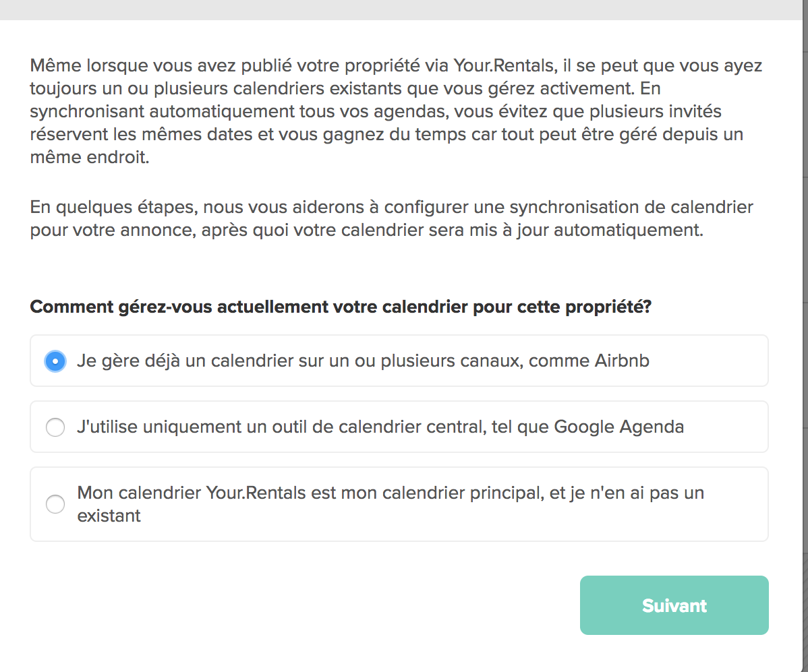Click the word 'existant' in the third option

[109, 516]
